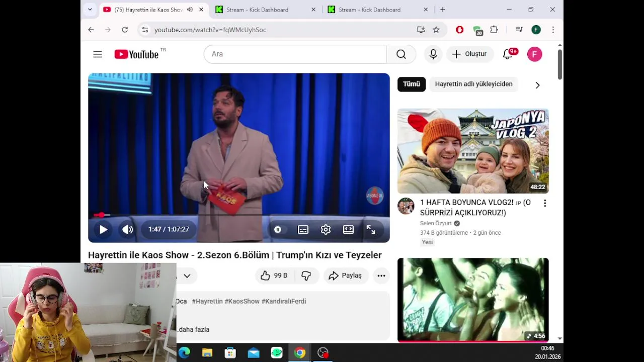The height and width of the screenshot is (362, 644).
Task: Toggle subtitles in the video player
Action: click(303, 230)
